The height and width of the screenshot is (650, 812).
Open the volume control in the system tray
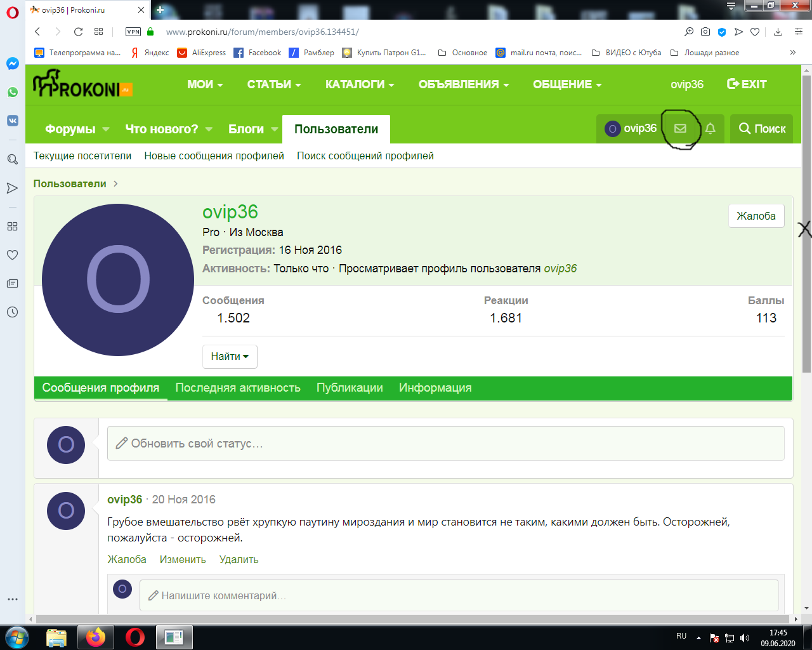tap(745, 637)
